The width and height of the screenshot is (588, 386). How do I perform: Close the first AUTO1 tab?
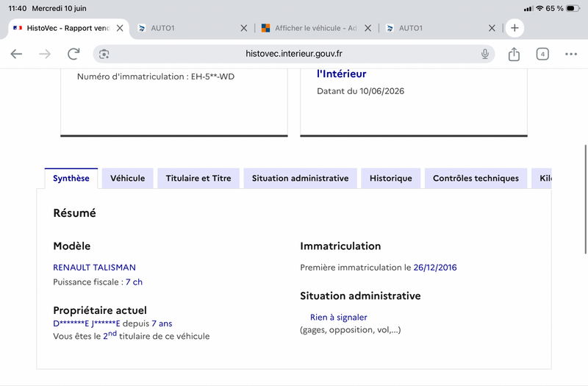pos(244,28)
